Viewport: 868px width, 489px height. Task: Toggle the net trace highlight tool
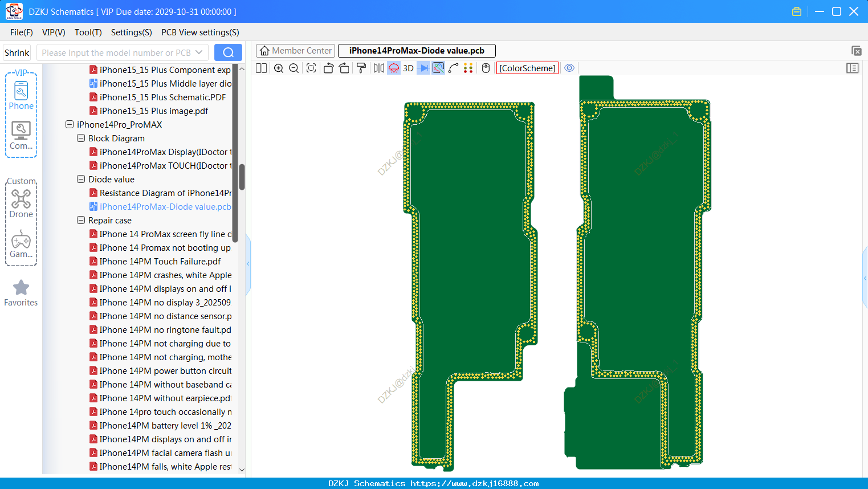(438, 68)
